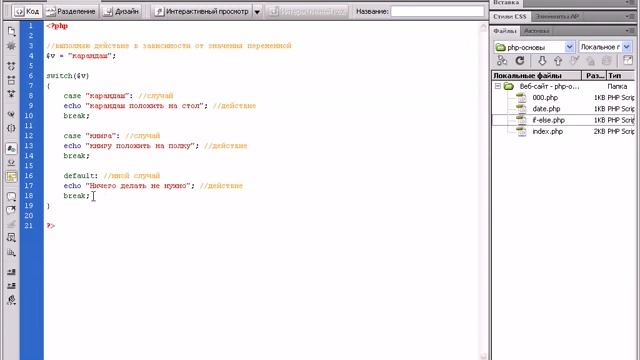This screenshot has height=360, width=640.
Task: Sort by Тип column header
Action: [x=621, y=76]
